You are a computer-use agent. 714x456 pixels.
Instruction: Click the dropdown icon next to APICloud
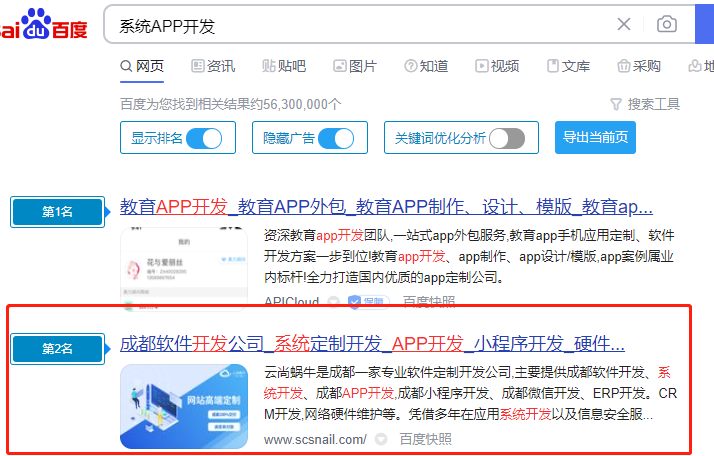click(x=333, y=301)
